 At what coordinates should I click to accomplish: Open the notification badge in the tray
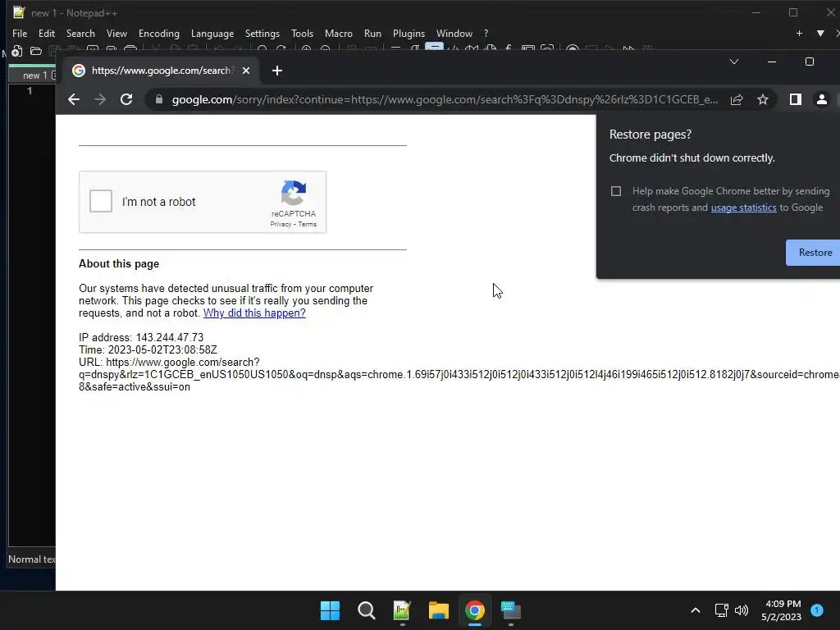pos(817,610)
